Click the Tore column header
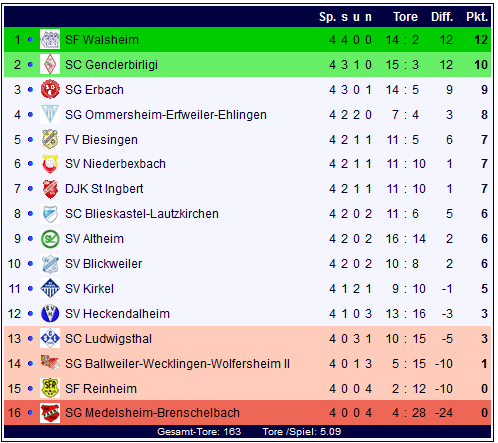This screenshot has height=443, width=498. tap(405, 17)
